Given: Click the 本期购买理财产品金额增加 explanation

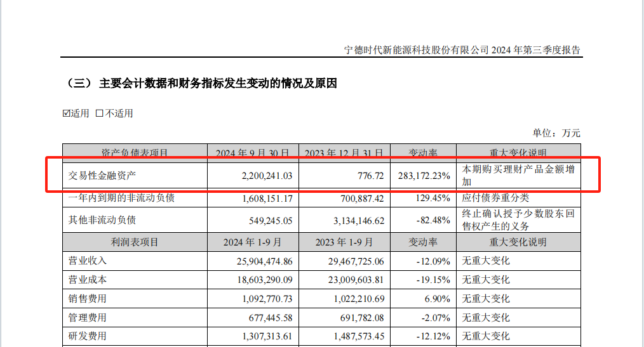Looking at the screenshot, I should [517, 176].
